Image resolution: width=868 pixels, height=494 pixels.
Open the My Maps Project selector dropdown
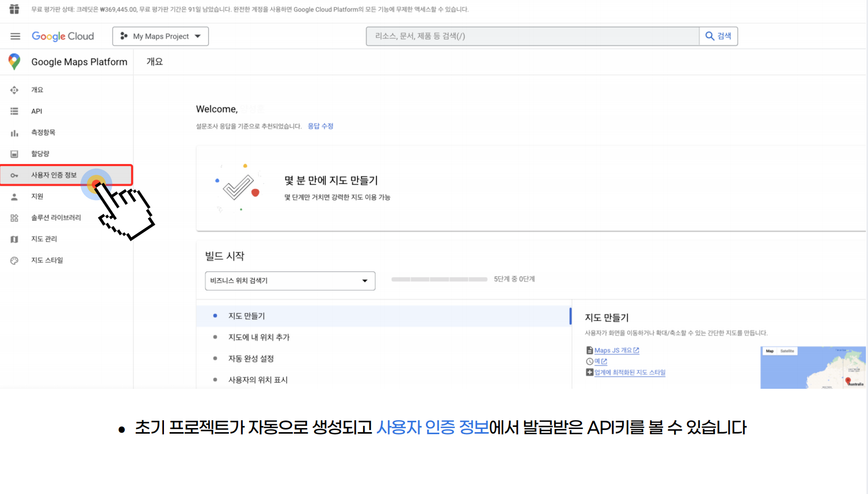click(160, 36)
